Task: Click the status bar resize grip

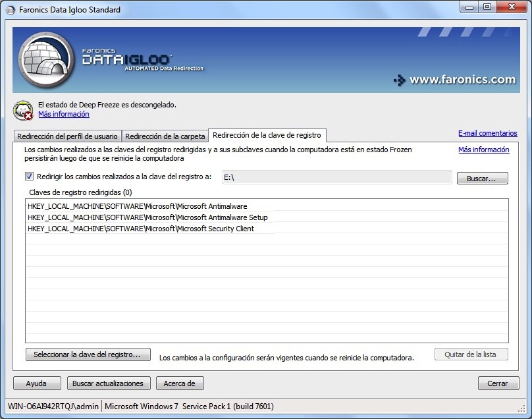Action: 521,409
